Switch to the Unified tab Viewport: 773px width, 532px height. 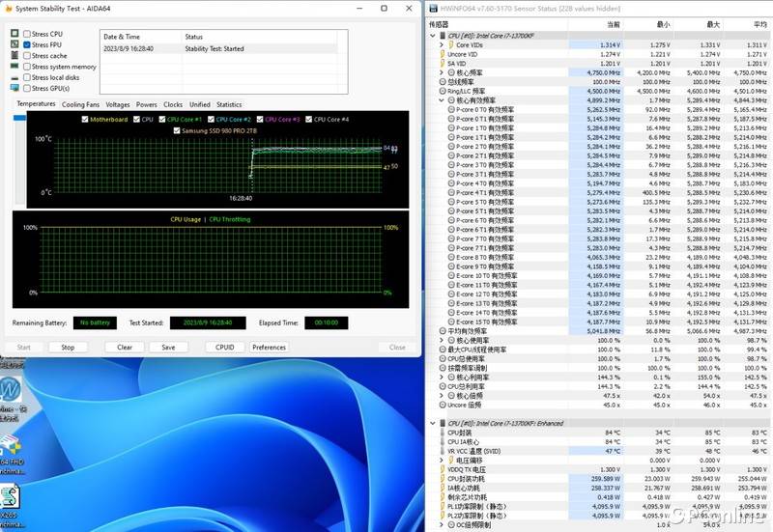pos(200,104)
